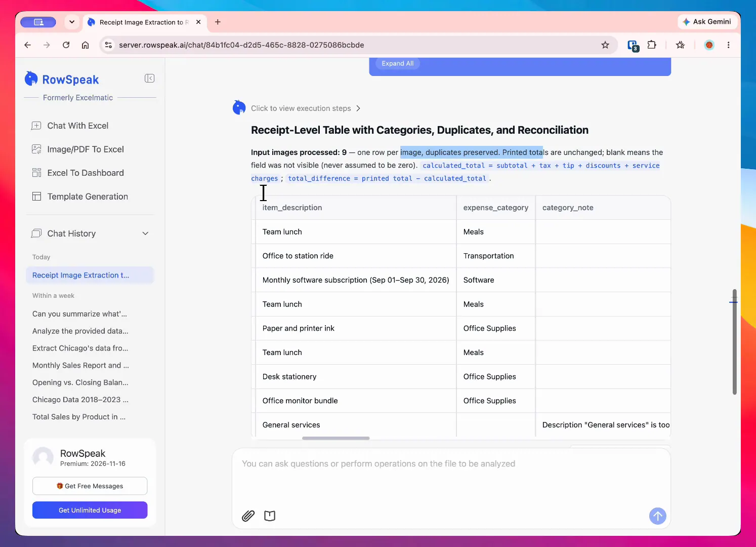Click the Ask Gemini button
The height and width of the screenshot is (547, 756).
[707, 22]
